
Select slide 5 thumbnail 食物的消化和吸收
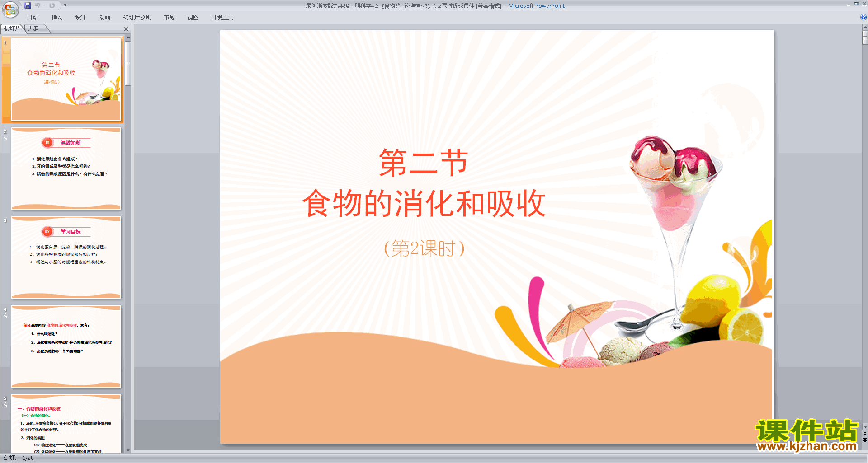pyautogui.click(x=66, y=424)
